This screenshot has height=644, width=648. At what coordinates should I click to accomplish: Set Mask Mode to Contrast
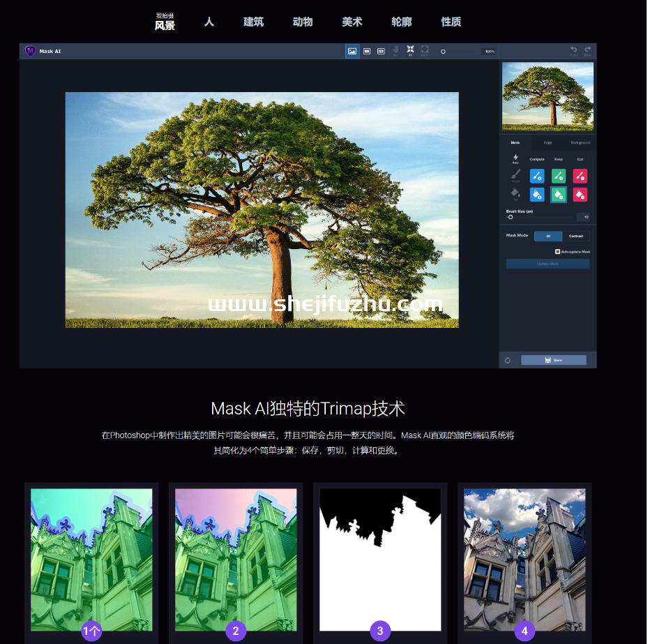point(576,236)
